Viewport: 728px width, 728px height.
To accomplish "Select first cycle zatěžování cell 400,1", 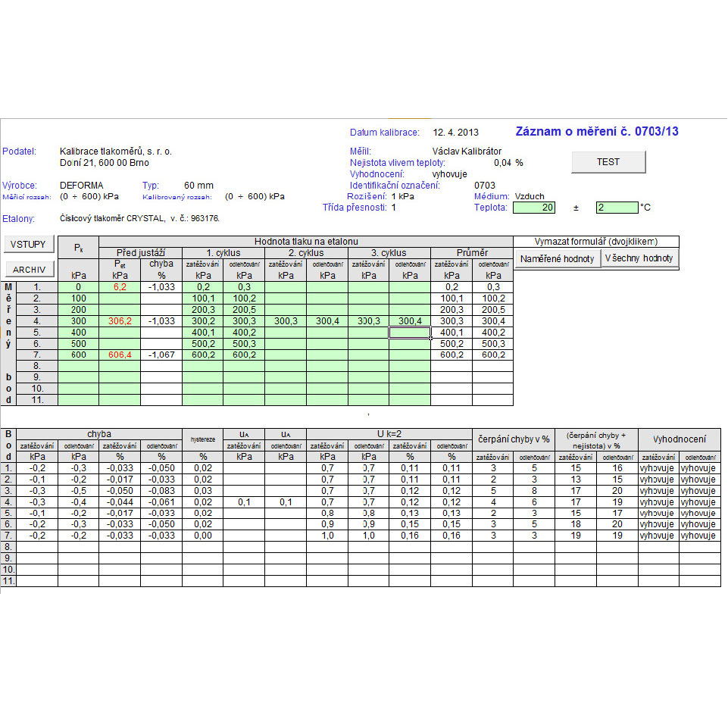I will pyautogui.click(x=203, y=333).
